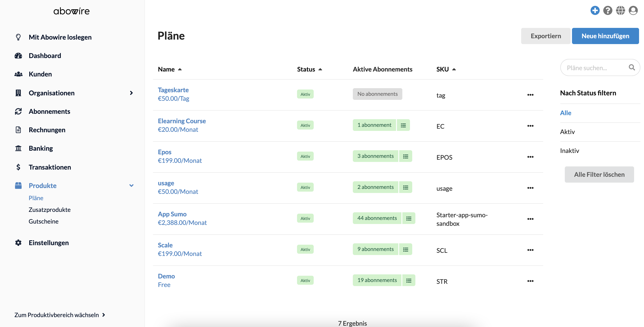Click the Neue hinzufügen button
Image resolution: width=644 pixels, height=327 pixels.
pos(605,36)
